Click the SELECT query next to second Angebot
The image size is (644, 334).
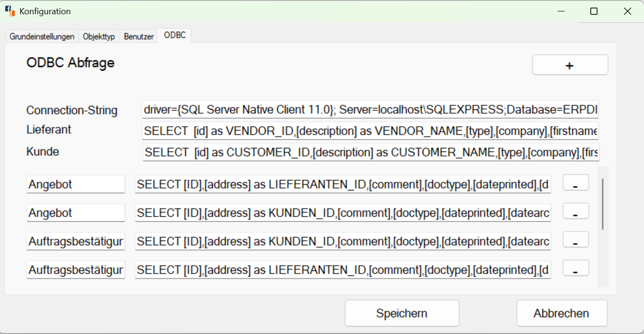[342, 212]
